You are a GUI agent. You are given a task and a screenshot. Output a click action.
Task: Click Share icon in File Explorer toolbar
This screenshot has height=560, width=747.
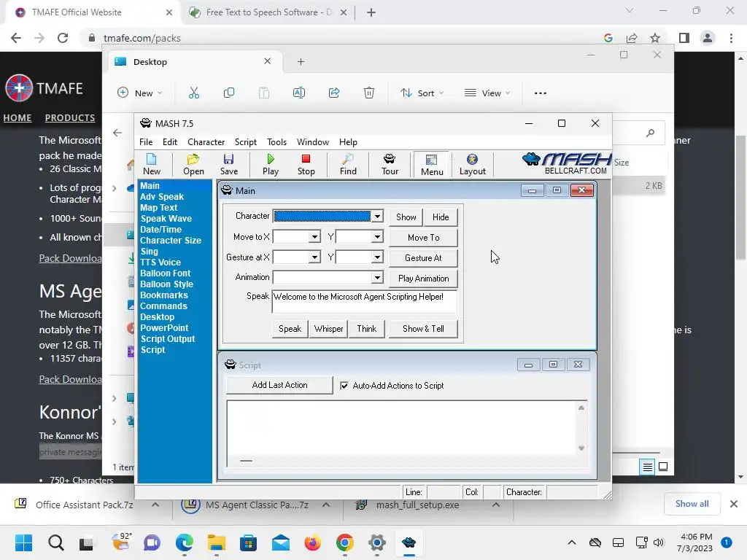point(334,93)
